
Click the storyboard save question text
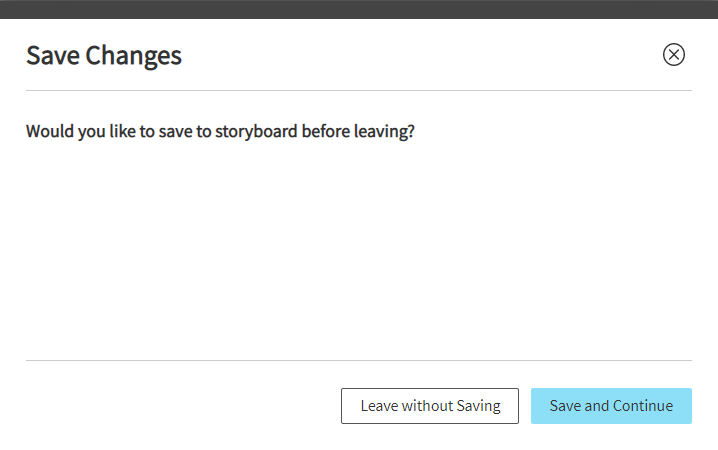point(220,131)
